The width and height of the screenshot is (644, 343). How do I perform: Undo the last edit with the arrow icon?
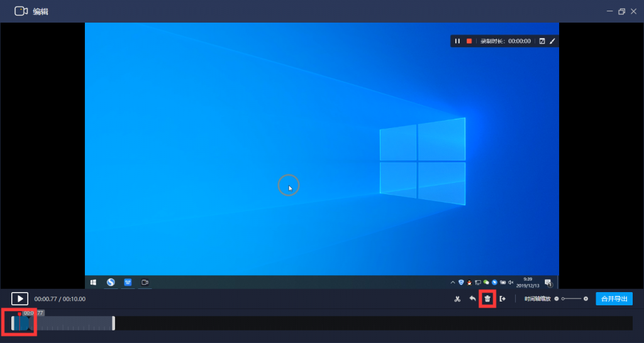tap(473, 298)
